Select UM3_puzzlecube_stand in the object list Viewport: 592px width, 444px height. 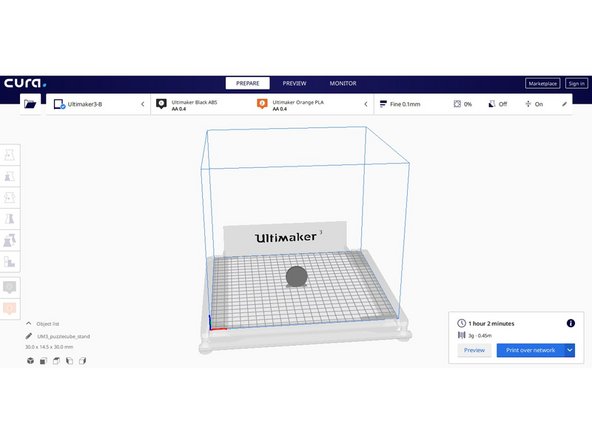[63, 336]
